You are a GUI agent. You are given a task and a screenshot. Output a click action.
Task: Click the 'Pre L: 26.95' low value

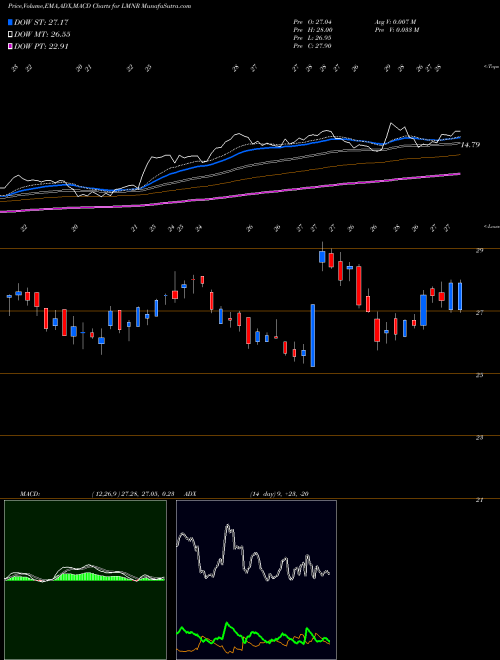point(312,38)
